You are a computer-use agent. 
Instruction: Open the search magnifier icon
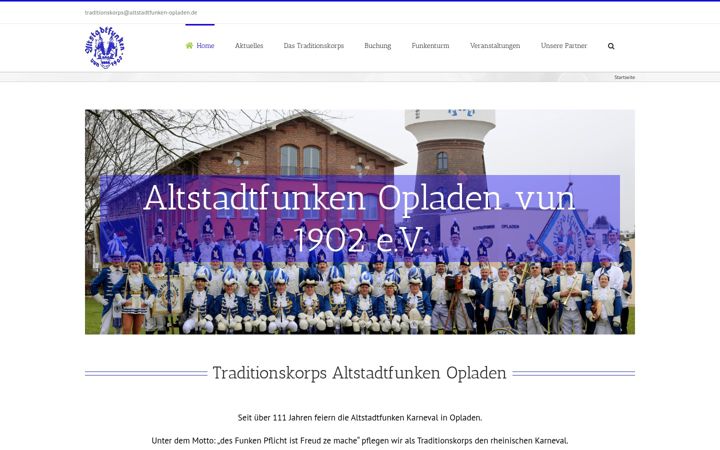tap(611, 46)
